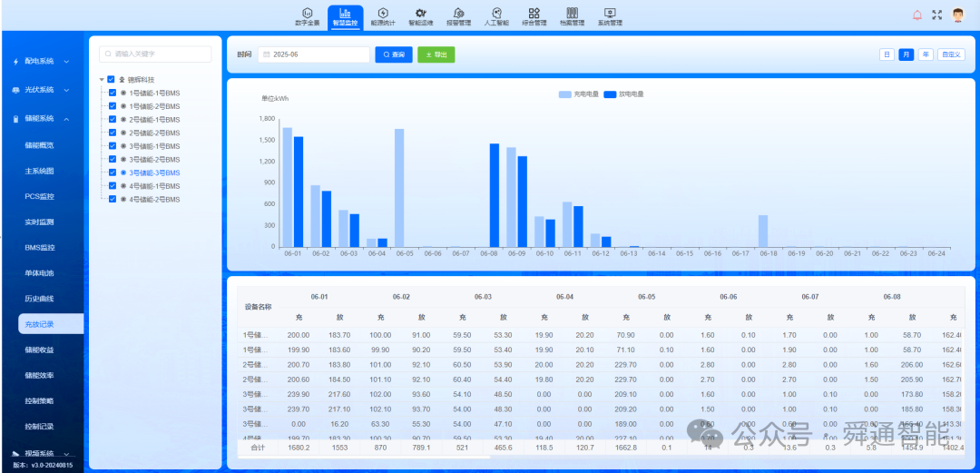This screenshot has height=473, width=980.
Task: Check the red notification bell
Action: click(917, 15)
